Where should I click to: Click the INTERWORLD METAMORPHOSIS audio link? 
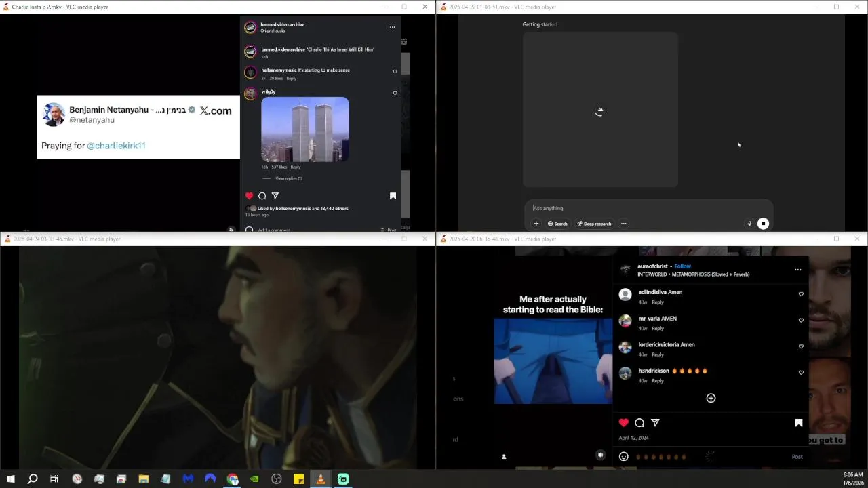coord(693,274)
